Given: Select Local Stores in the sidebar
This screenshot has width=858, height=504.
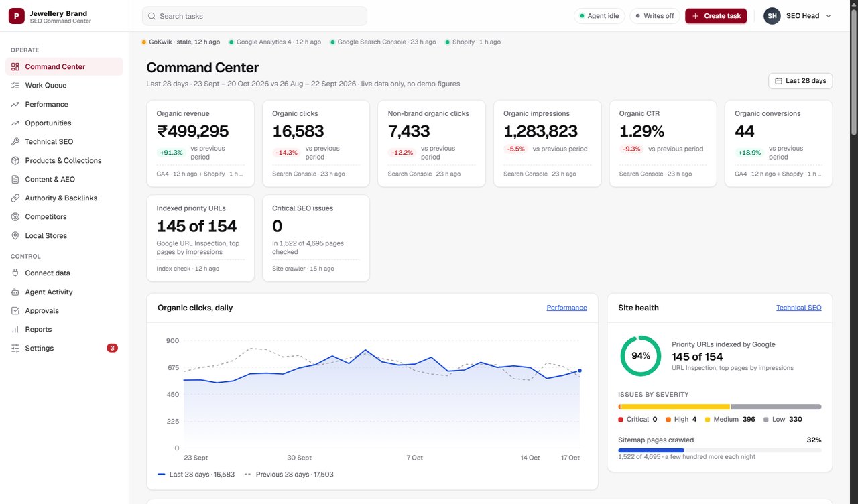Looking at the screenshot, I should [64, 235].
